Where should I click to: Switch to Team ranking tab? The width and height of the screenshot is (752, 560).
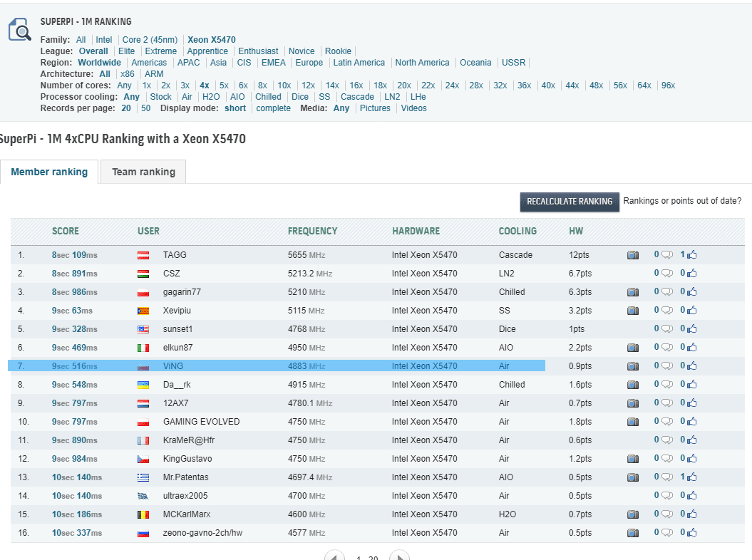coord(143,172)
